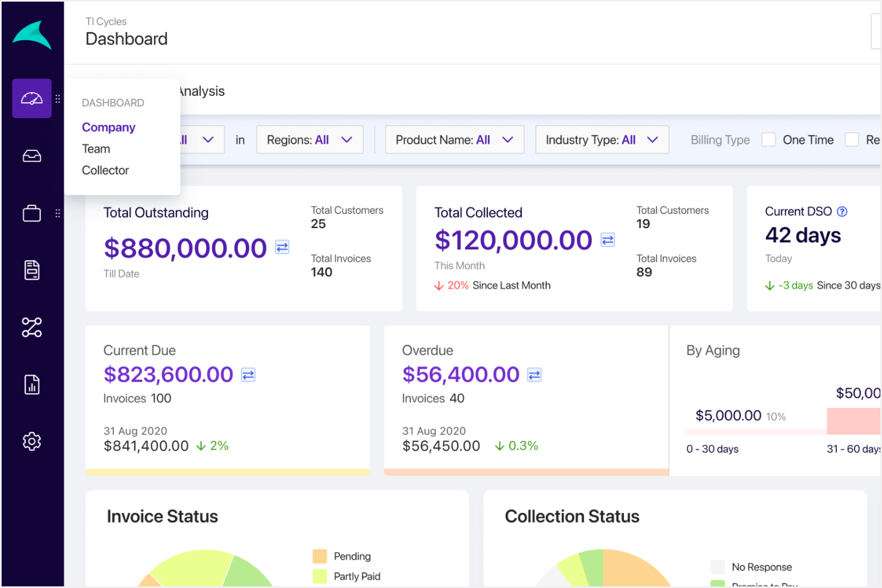Select Collector in the Dashboard menu

click(105, 170)
